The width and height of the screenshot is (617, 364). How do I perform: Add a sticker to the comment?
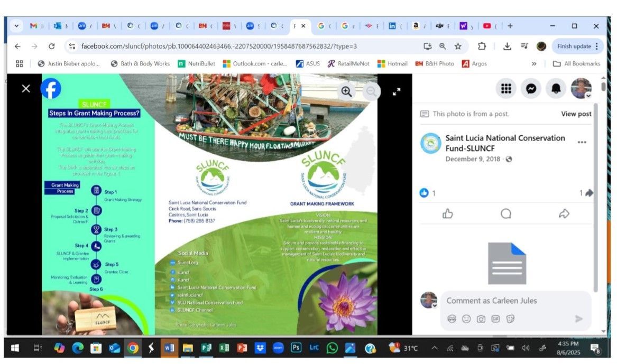510,319
